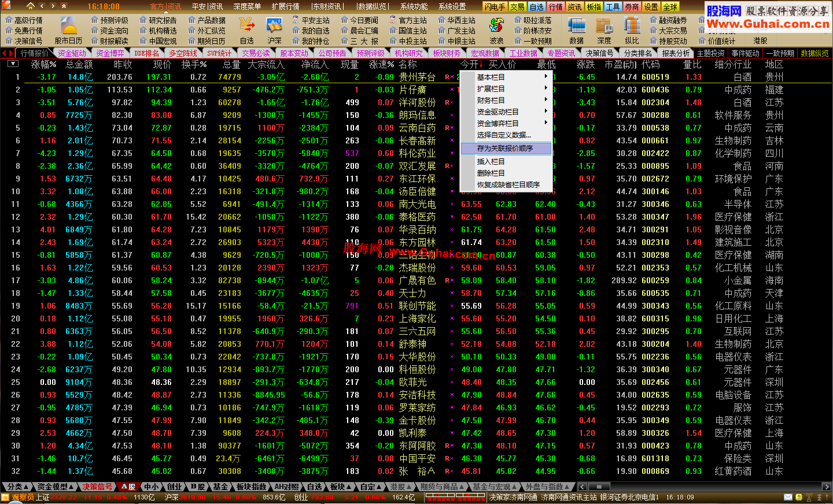The width and height of the screenshot is (833, 504).
Task: Expand 资金博弈栏目 submenu
Action: click(x=506, y=123)
